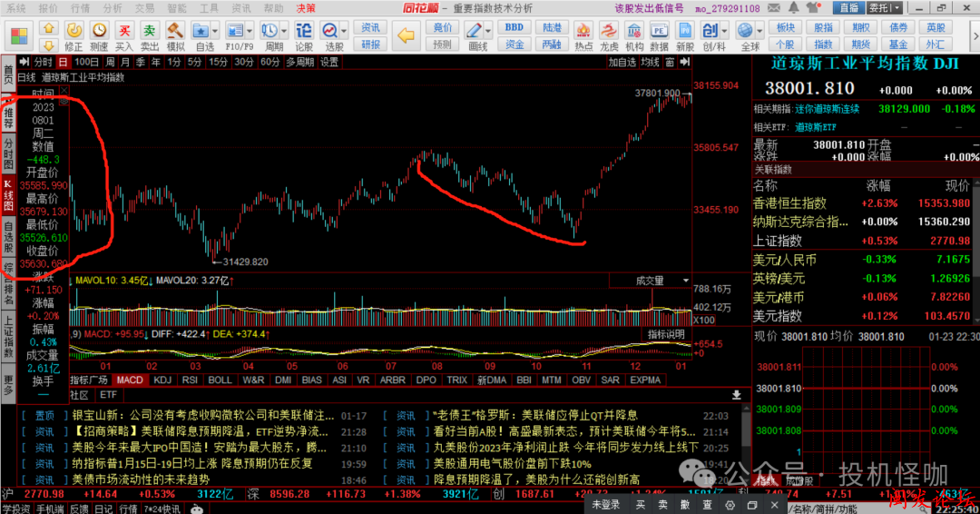
Task: Click the colorful home grid icon
Action: pyautogui.click(x=19, y=36)
